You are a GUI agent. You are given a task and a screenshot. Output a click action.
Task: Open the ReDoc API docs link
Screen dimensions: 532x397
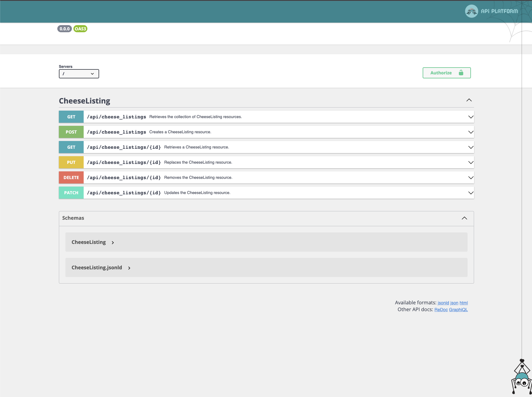[441, 310]
